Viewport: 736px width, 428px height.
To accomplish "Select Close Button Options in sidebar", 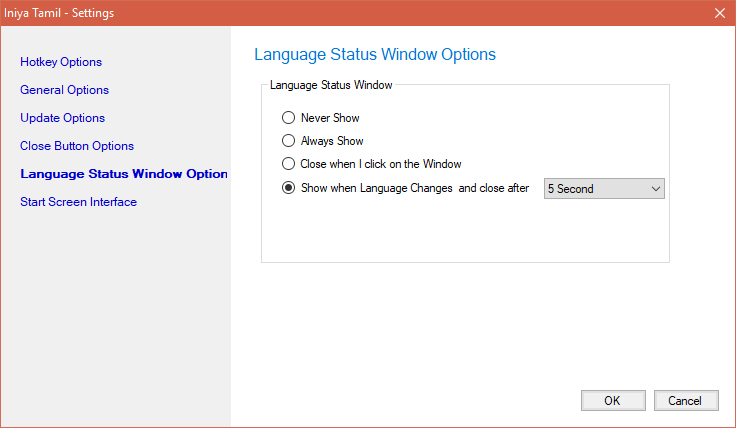I will (77, 146).
